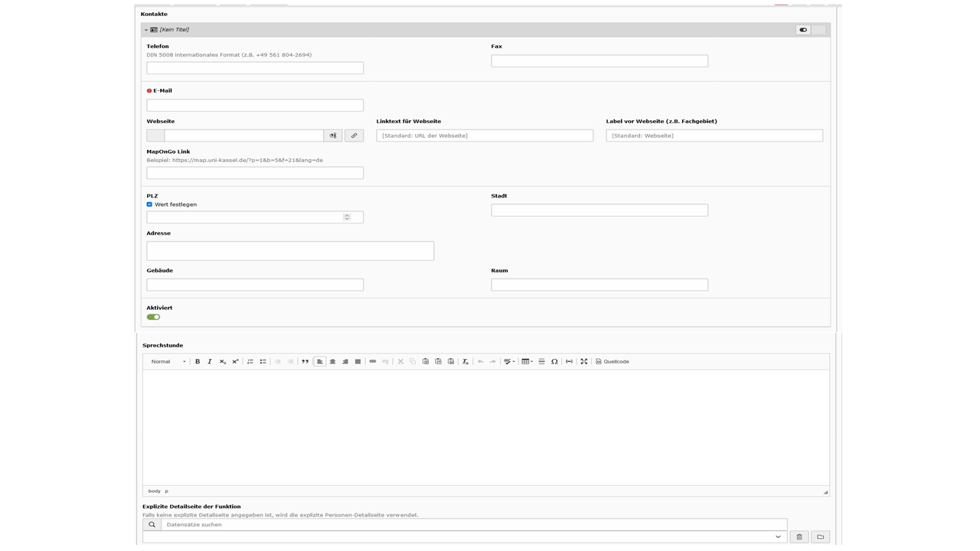Browse records with the folder button
The height and width of the screenshot is (551, 980).
(820, 537)
